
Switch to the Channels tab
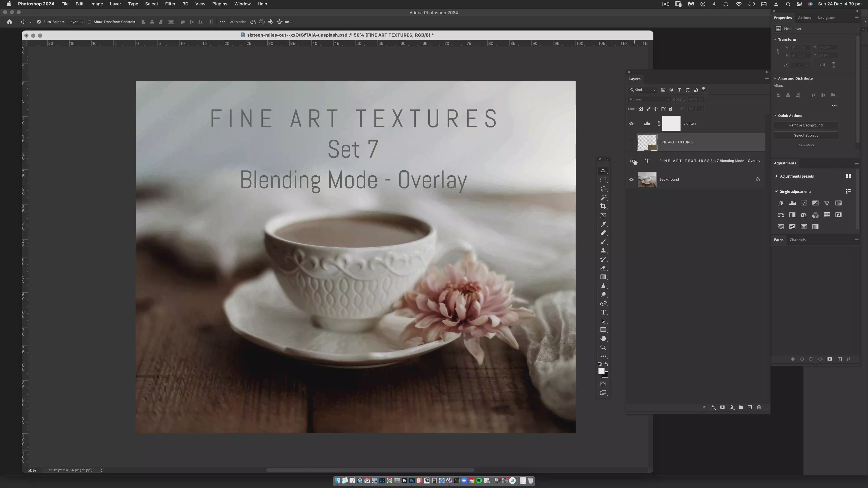pyautogui.click(x=797, y=240)
